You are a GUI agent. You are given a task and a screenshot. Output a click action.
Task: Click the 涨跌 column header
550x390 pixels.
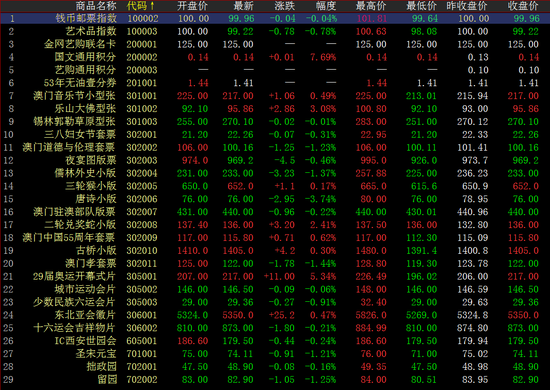tap(284, 6)
